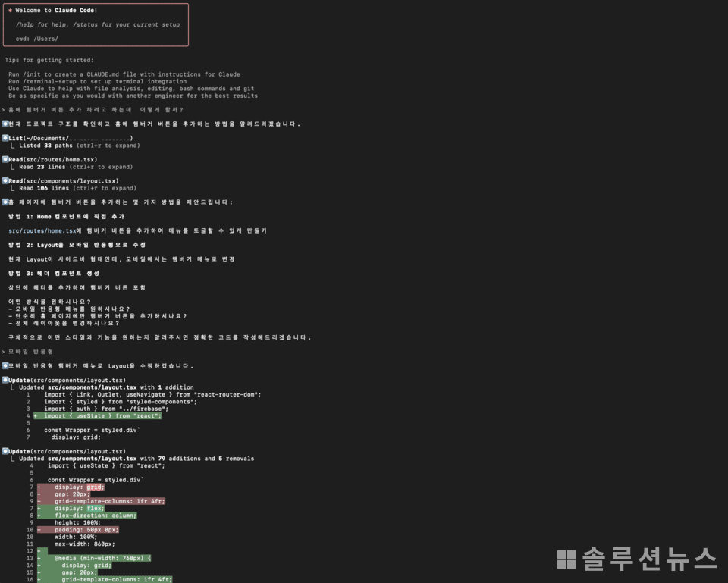Click the first user prompt about 햄버거 버튼 추가

coord(93,110)
